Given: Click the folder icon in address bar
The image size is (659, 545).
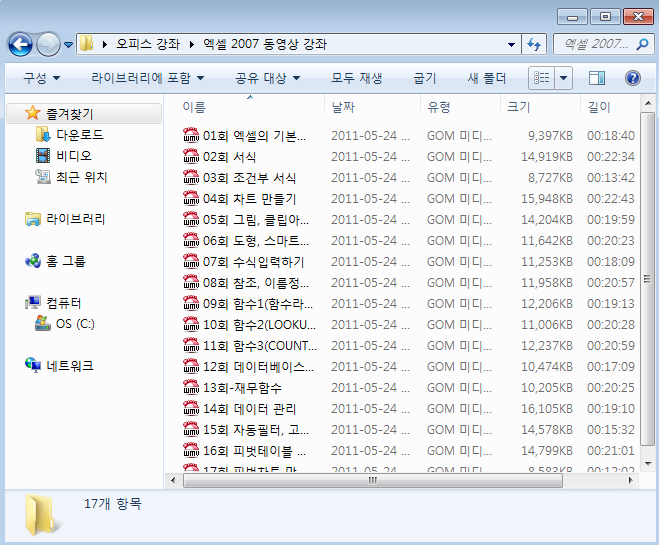Looking at the screenshot, I should tap(87, 44).
